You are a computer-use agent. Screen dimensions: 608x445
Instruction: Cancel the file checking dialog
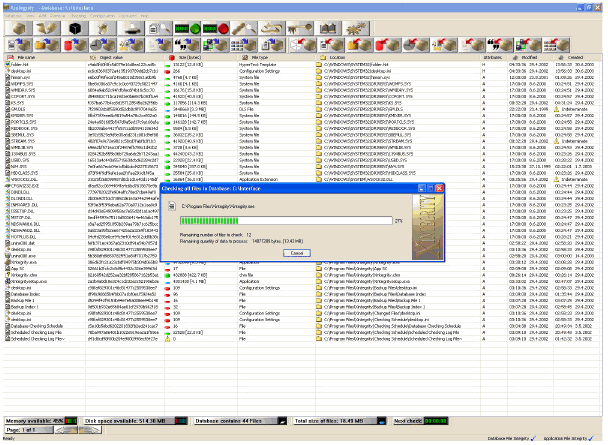[x=297, y=253]
